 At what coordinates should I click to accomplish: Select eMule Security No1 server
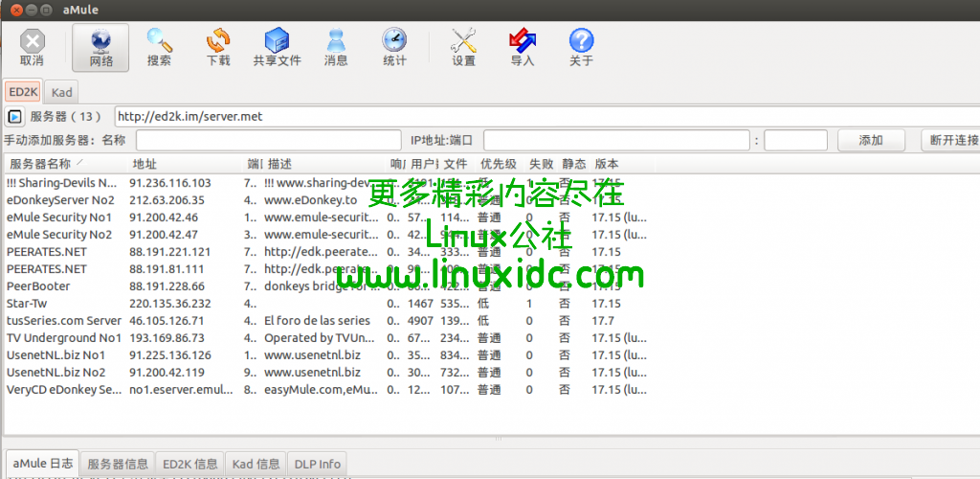click(325, 217)
